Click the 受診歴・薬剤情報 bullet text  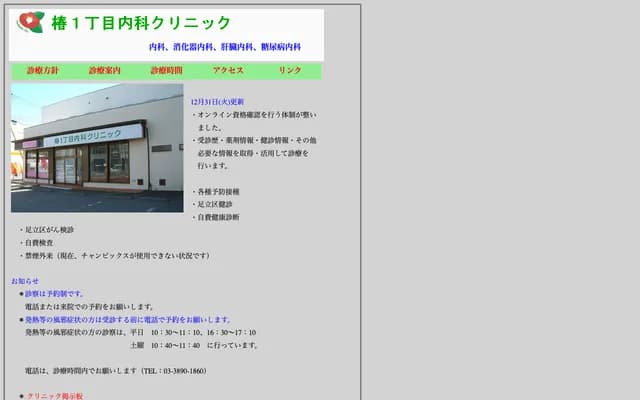[x=254, y=153]
